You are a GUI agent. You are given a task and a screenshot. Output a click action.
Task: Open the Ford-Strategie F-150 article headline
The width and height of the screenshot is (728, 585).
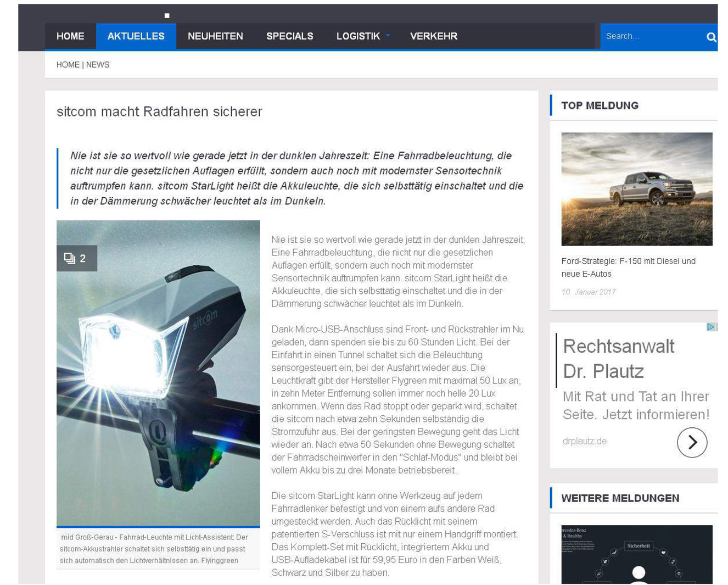(628, 267)
